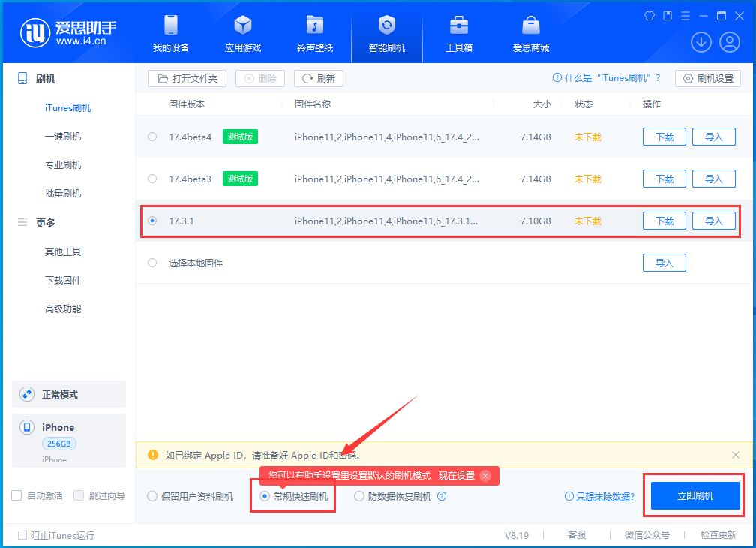This screenshot has width=756, height=548.
Task: Collapse the 更多 sidebar section
Action: pyautogui.click(x=45, y=223)
